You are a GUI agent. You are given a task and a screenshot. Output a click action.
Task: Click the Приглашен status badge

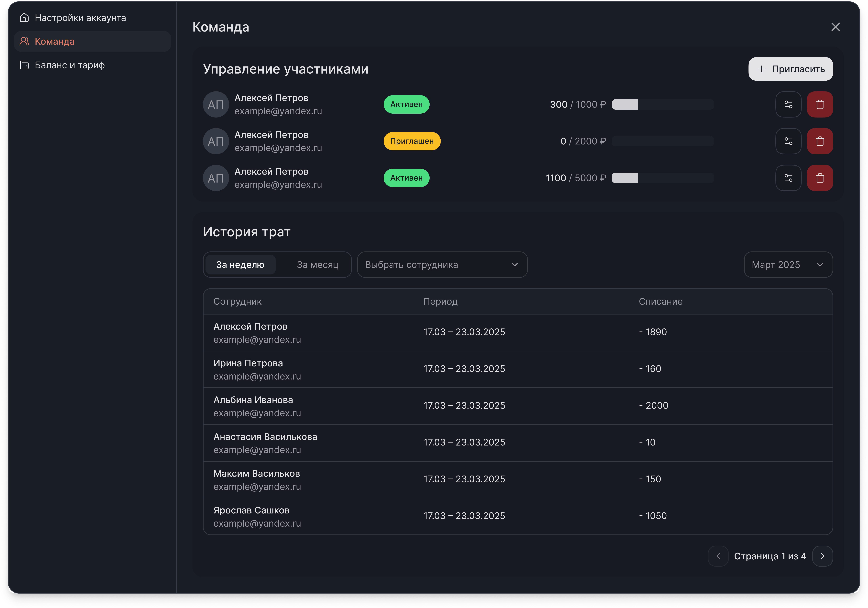[x=412, y=141]
